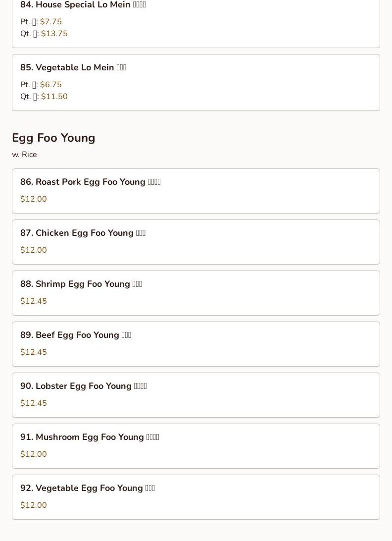Select Mushroom Egg Foo Young item
Viewport: 392px width, 541px height.
(x=90, y=437)
